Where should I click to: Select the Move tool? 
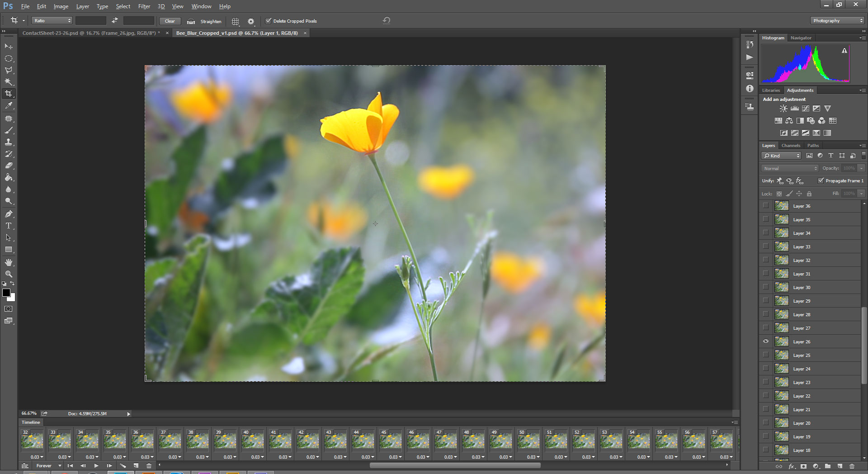[8, 47]
